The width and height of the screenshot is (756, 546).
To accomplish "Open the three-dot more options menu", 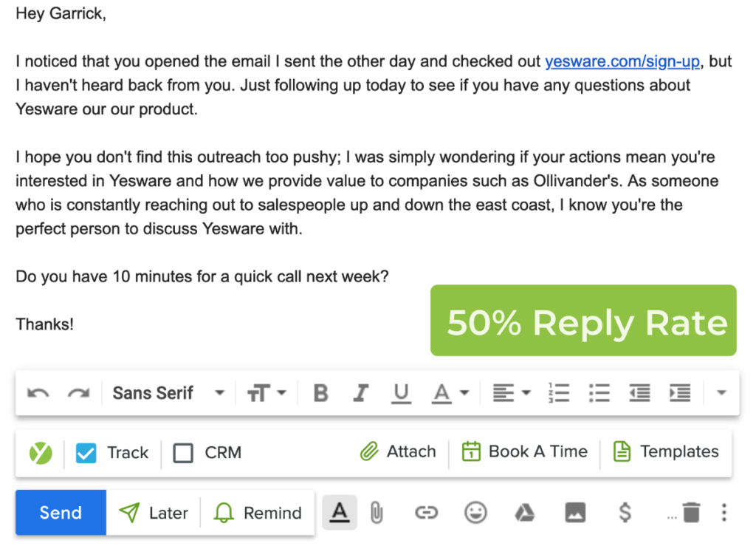I will pyautogui.click(x=724, y=512).
